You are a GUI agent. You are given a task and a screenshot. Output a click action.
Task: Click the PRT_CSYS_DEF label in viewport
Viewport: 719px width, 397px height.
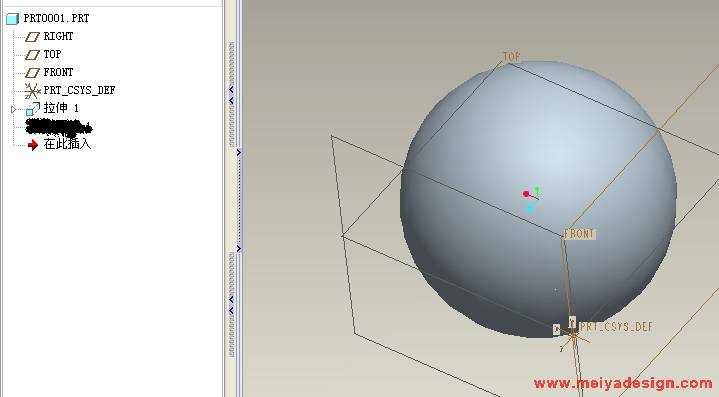616,327
